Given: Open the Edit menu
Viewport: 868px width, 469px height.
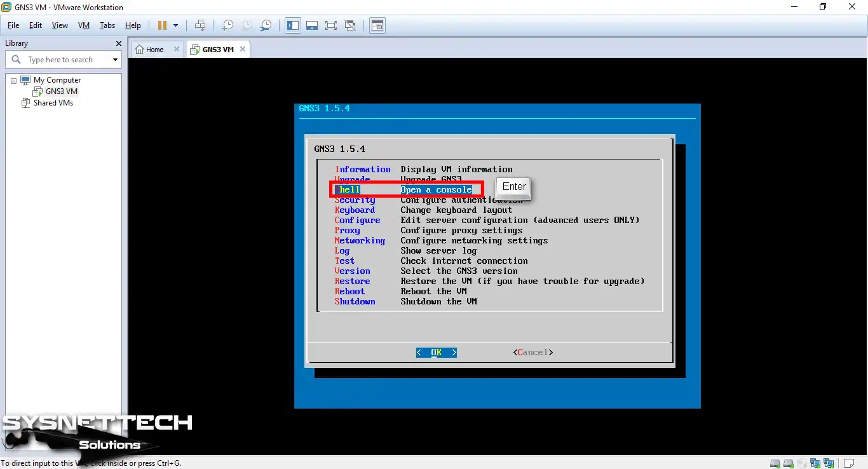Looking at the screenshot, I should 36,25.
